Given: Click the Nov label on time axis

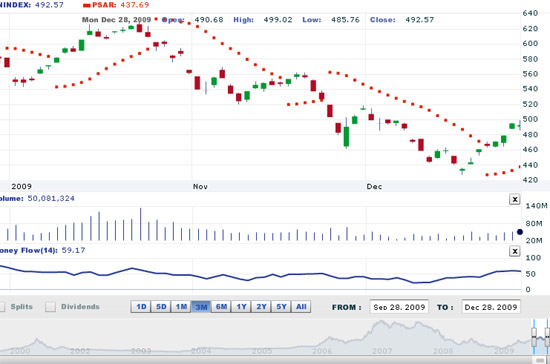Looking at the screenshot, I should 200,187.
